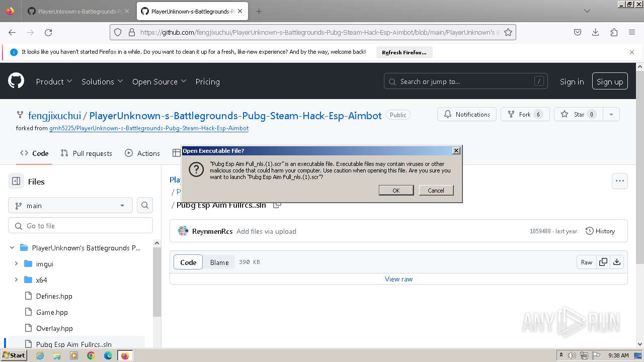This screenshot has width=644, height=362.
Task: Switch to the Actions tab
Action: click(x=142, y=153)
